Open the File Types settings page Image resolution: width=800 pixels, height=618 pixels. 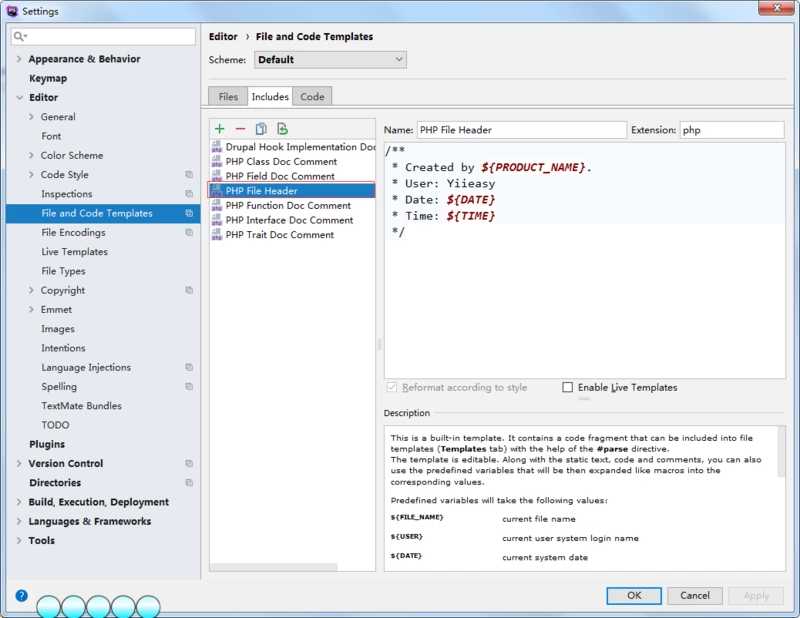[63, 271]
